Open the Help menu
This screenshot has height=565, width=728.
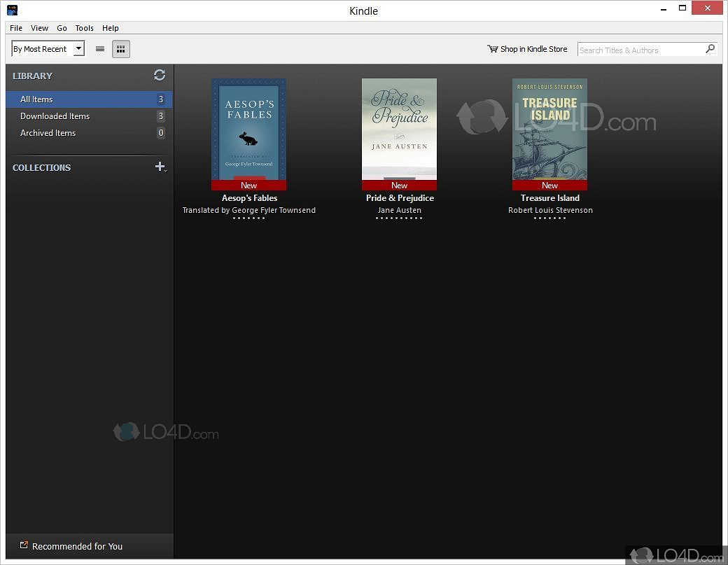point(111,28)
